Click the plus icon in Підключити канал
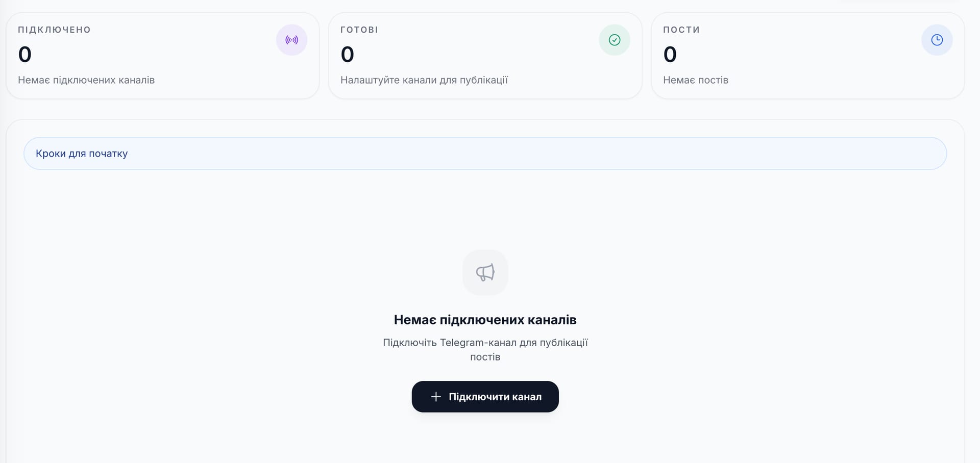This screenshot has height=463, width=980. 436,397
